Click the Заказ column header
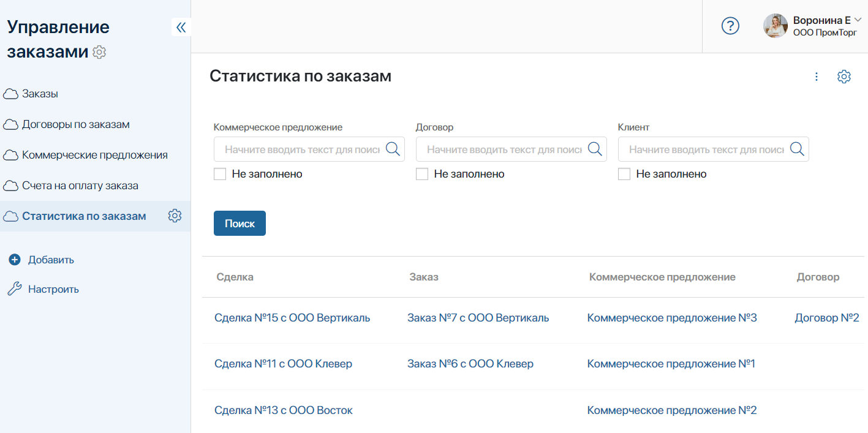 point(424,277)
